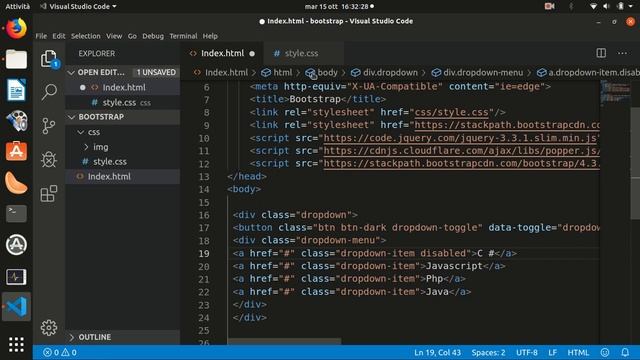The width and height of the screenshot is (640, 360).
Task: Click the html breadcrumb item
Action: 278,73
